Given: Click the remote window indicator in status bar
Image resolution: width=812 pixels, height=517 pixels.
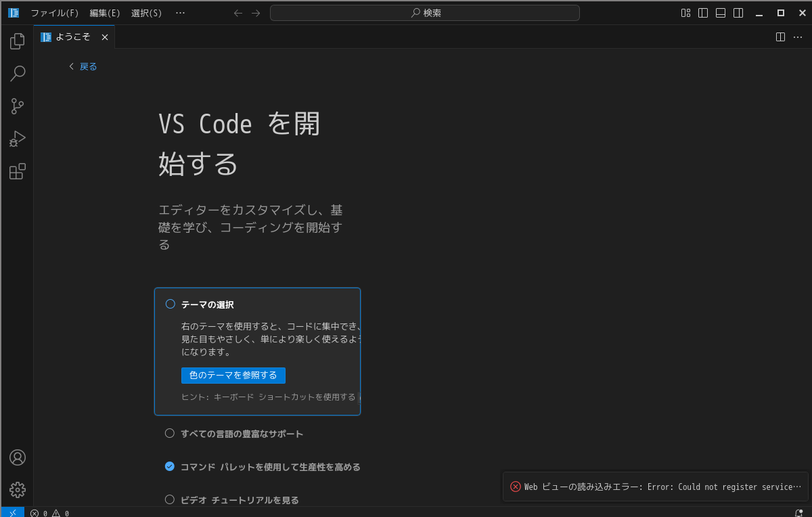Looking at the screenshot, I should click(x=13, y=512).
